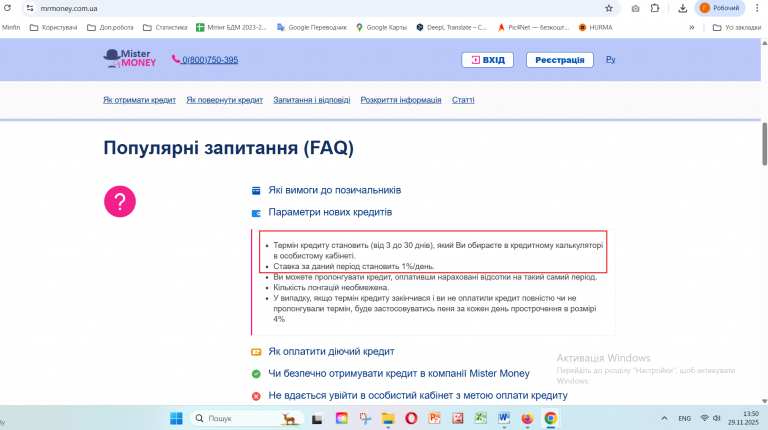Image resolution: width=768 pixels, height=430 pixels.
Task: Click the camera screenshot icon in toolbar
Action: point(635,8)
